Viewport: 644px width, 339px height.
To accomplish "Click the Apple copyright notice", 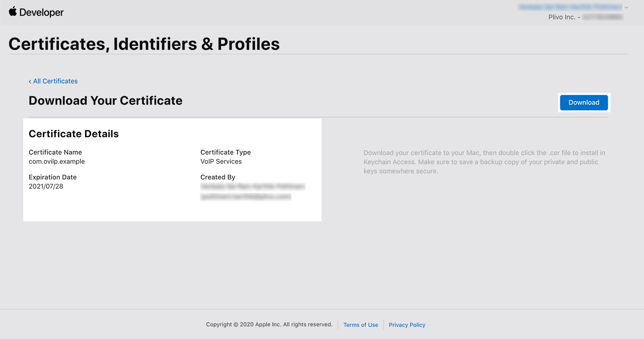I will [269, 324].
